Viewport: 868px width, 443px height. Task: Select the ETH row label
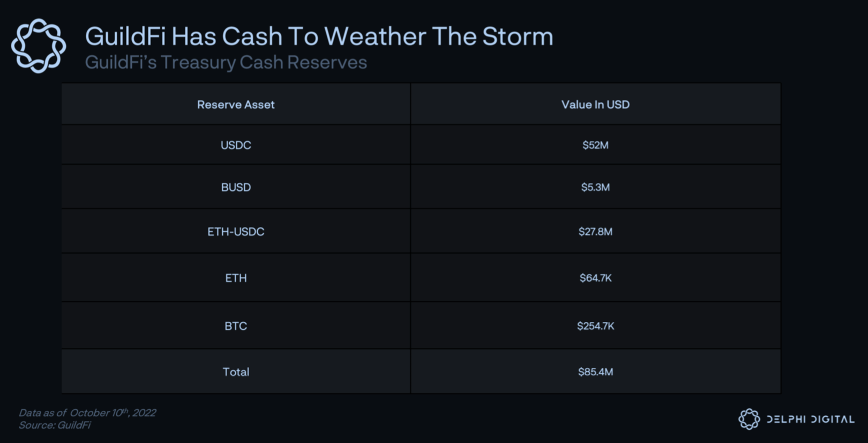pos(236,278)
